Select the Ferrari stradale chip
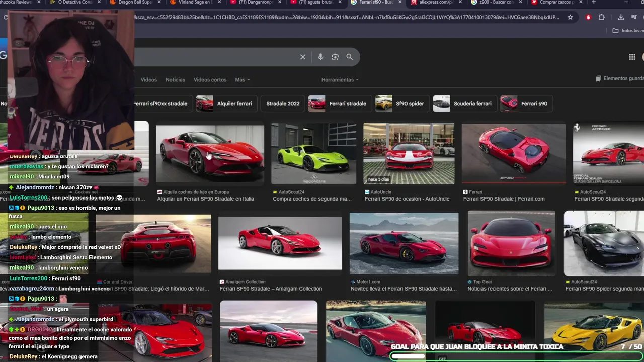Viewport: 644px width, 362px height. [339, 104]
